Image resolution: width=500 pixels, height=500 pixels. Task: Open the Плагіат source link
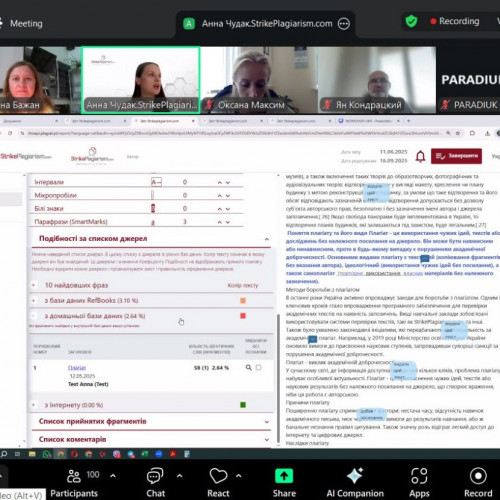point(77,368)
